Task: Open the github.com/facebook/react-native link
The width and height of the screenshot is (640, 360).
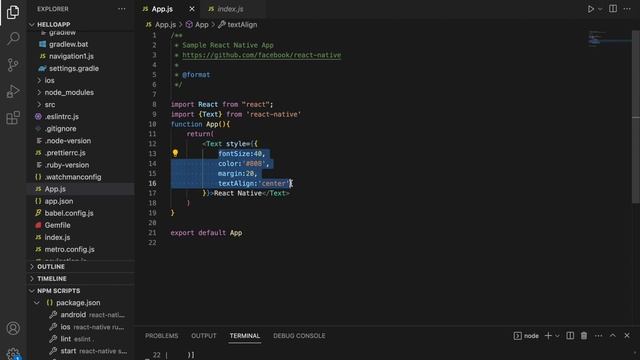Action: point(261,55)
